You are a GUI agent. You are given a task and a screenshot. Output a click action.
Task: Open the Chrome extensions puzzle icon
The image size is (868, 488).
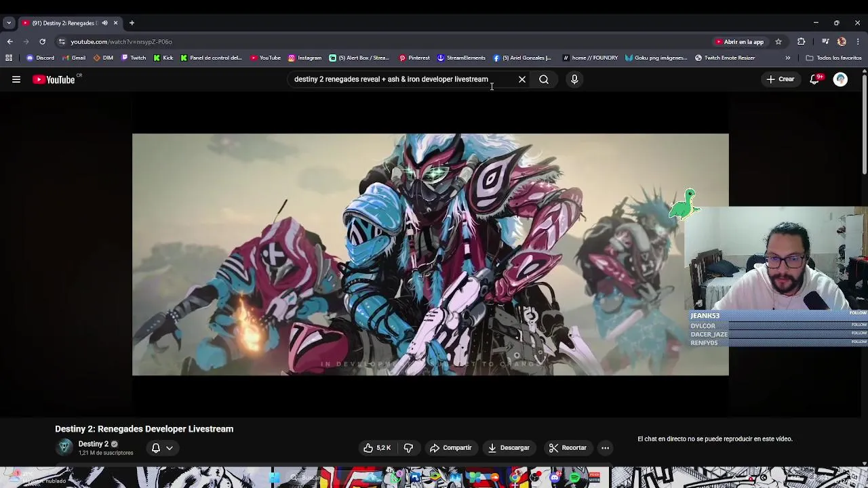(x=801, y=42)
